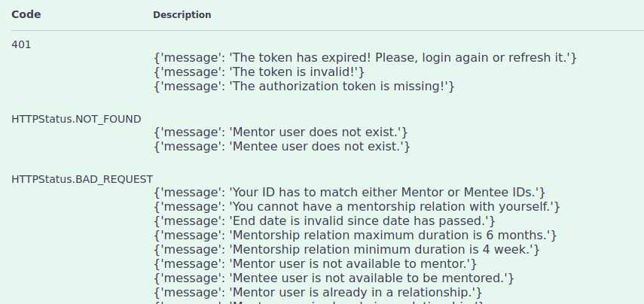Click 'Mentor user is not available' message

point(316,264)
